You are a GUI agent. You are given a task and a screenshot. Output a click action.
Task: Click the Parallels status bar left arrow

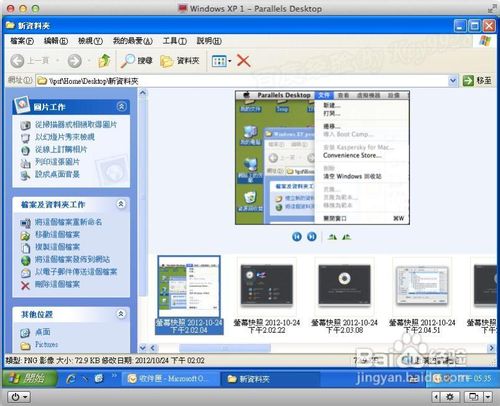(x=436, y=397)
